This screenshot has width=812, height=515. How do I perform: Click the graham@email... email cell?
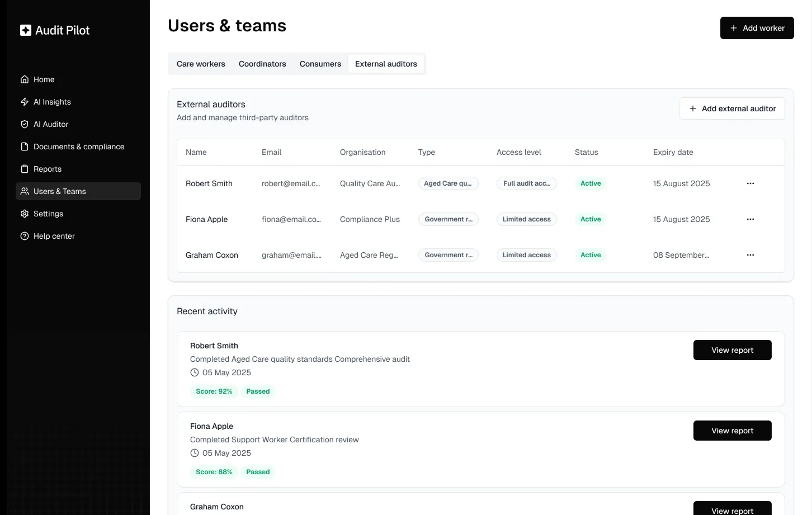coord(291,255)
